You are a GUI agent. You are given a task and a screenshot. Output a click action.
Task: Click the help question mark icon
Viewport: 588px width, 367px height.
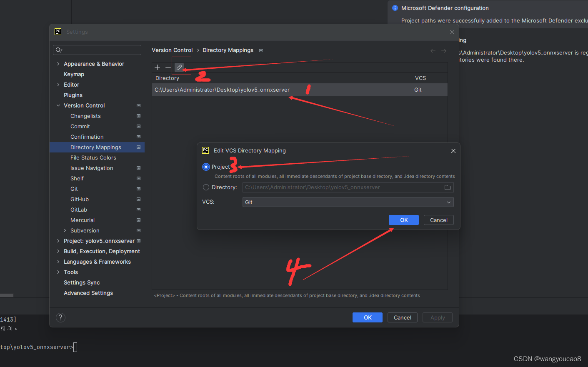60,317
